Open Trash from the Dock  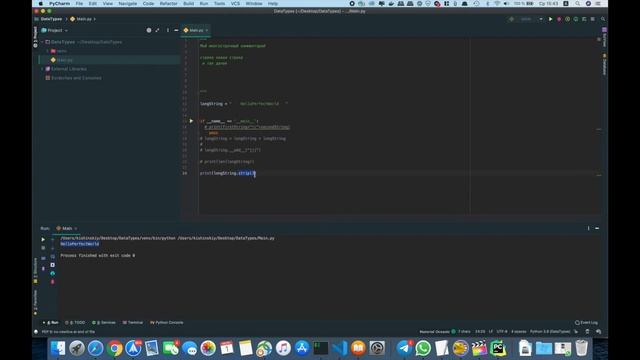pyautogui.click(x=581, y=348)
